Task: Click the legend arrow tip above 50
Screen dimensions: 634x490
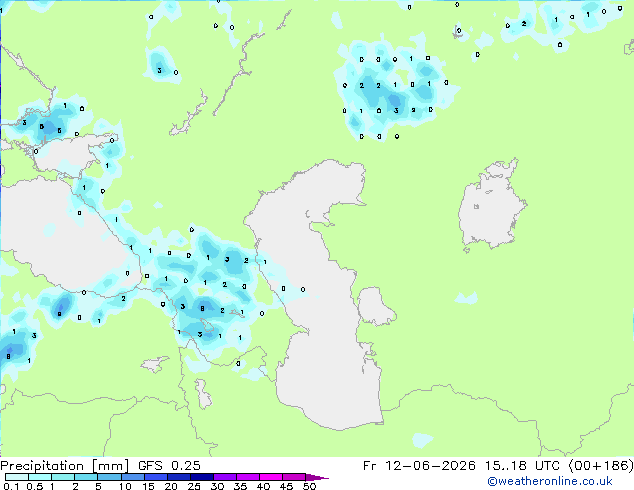Action: click(317, 477)
